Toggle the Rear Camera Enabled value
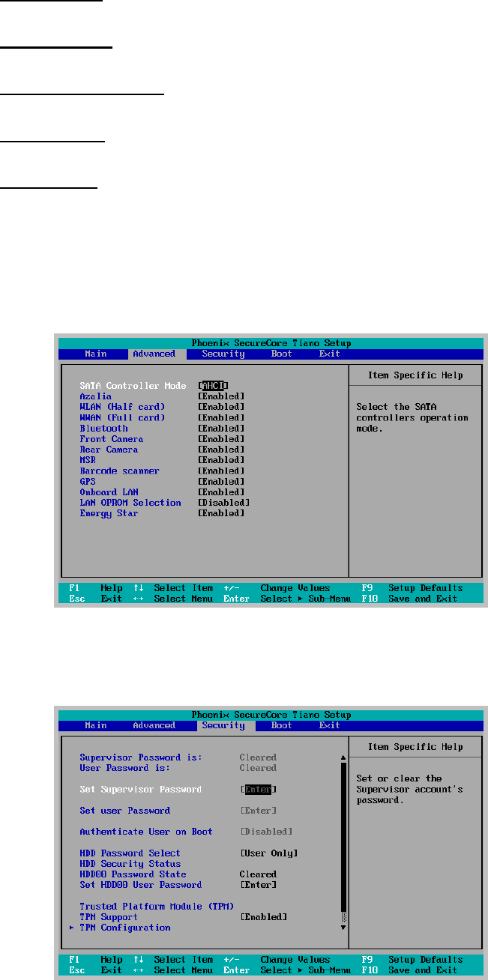488x980 pixels. [221, 450]
